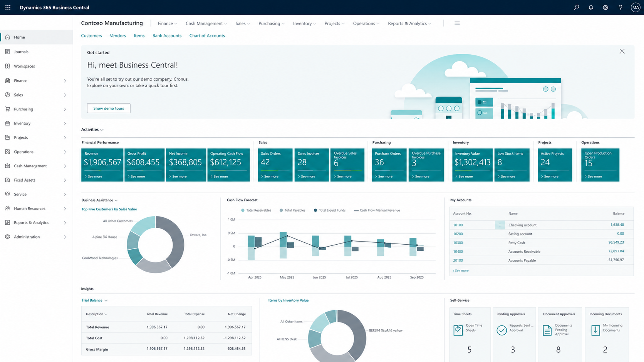
Task: Open the Customers link
Action: pyautogui.click(x=91, y=36)
